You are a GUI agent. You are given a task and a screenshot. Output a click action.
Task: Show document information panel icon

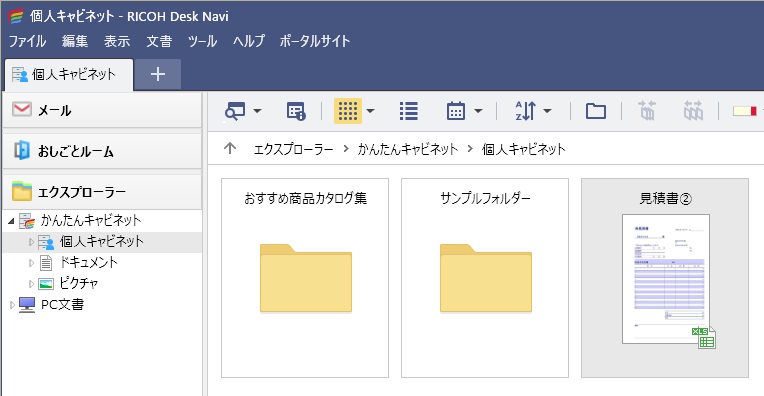tap(296, 111)
